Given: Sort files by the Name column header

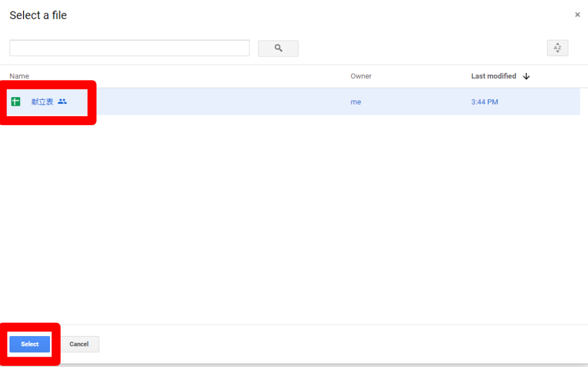Looking at the screenshot, I should [x=19, y=76].
